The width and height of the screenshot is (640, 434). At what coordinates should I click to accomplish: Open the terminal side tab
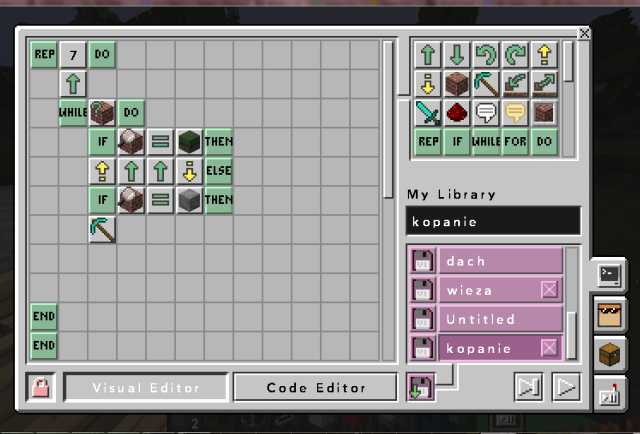[x=609, y=275]
